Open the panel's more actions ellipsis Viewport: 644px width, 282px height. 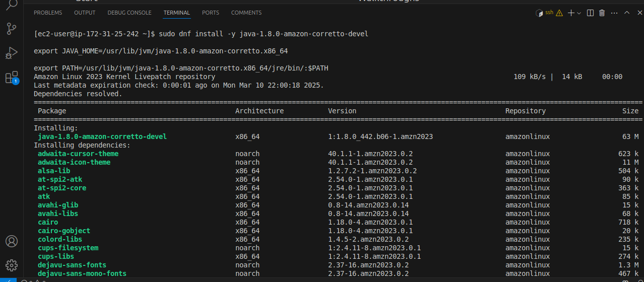coord(614,13)
